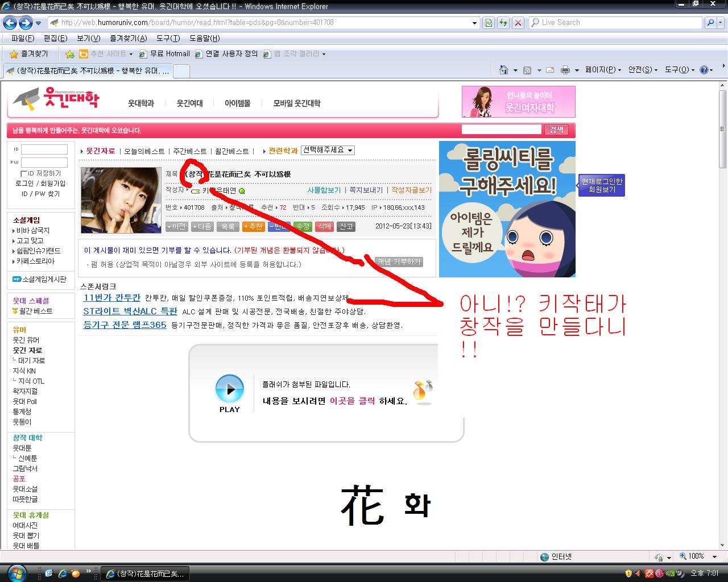728x582 pixels.
Task: Expand the 선택해주세요 related department dropdown
Action: [x=328, y=150]
